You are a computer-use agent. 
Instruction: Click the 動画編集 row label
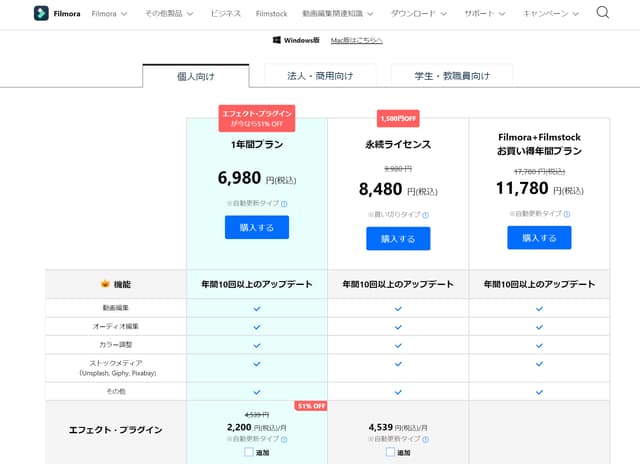pos(116,308)
